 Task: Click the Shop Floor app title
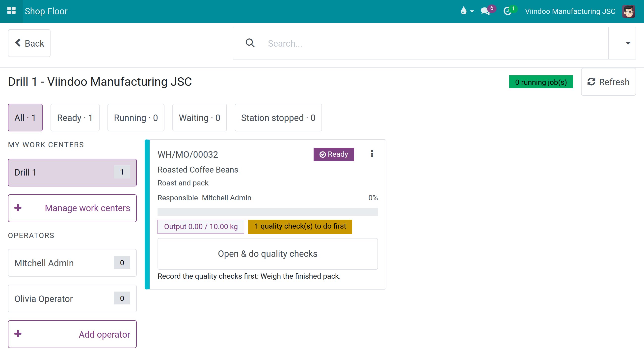(x=46, y=11)
